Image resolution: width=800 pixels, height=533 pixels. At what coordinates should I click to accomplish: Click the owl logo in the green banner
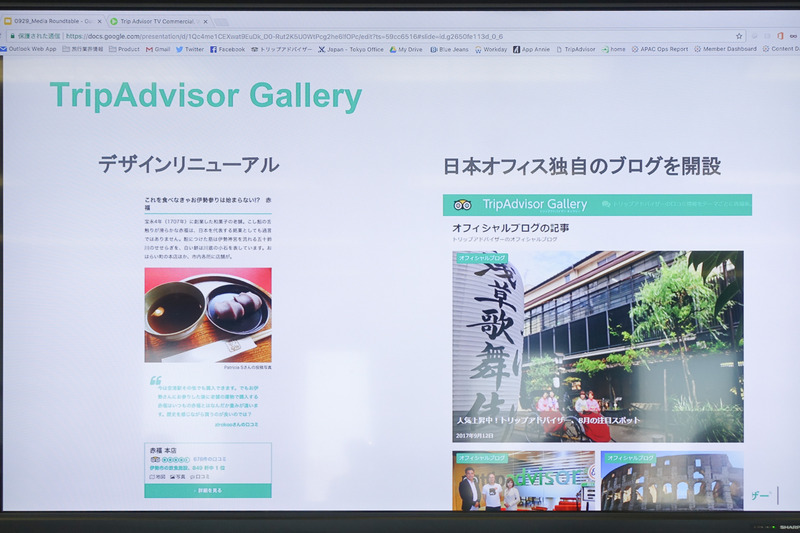click(x=463, y=205)
